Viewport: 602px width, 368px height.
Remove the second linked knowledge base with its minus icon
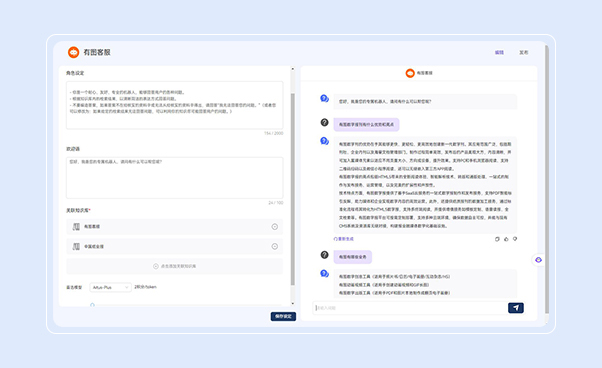(x=275, y=246)
